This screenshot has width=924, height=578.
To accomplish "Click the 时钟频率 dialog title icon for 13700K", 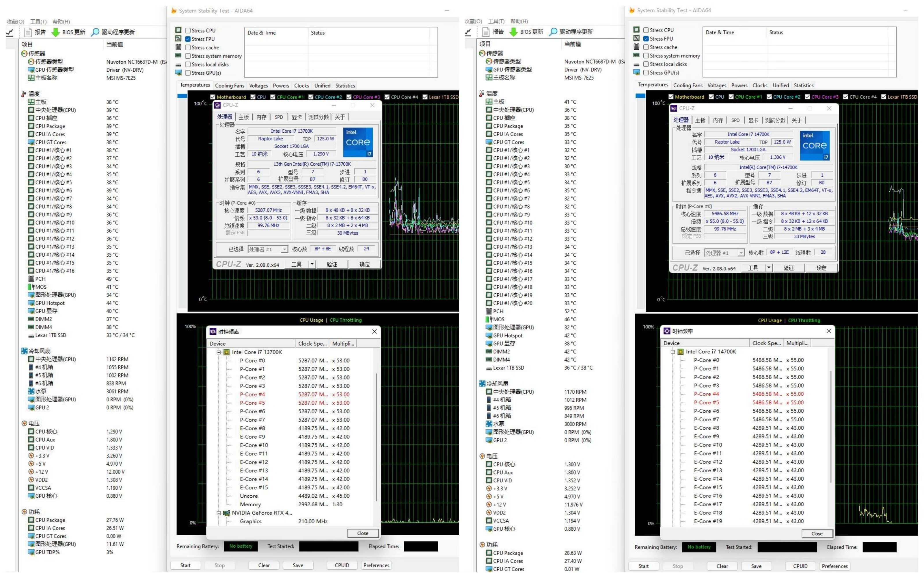I will 213,332.
